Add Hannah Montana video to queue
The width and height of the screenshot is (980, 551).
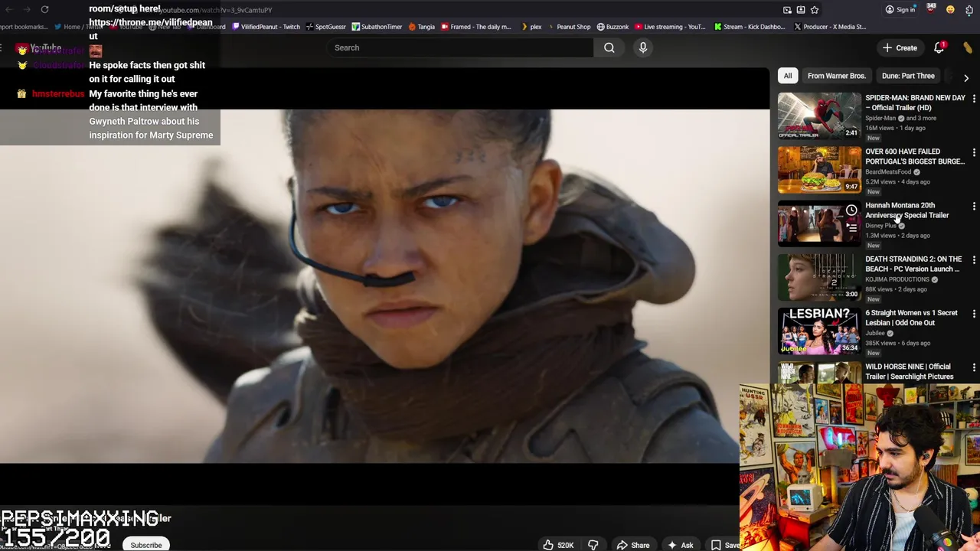851,227
